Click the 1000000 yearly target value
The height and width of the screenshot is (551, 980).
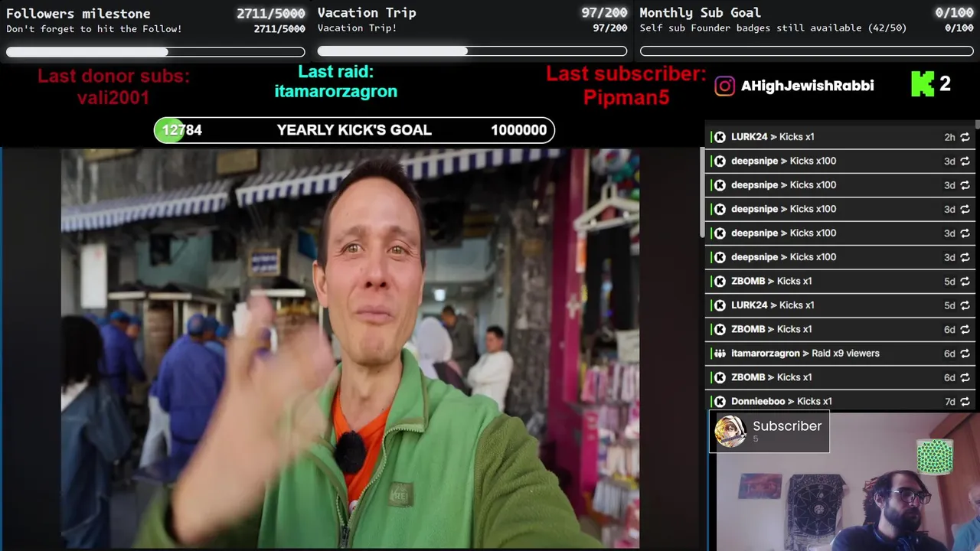518,130
